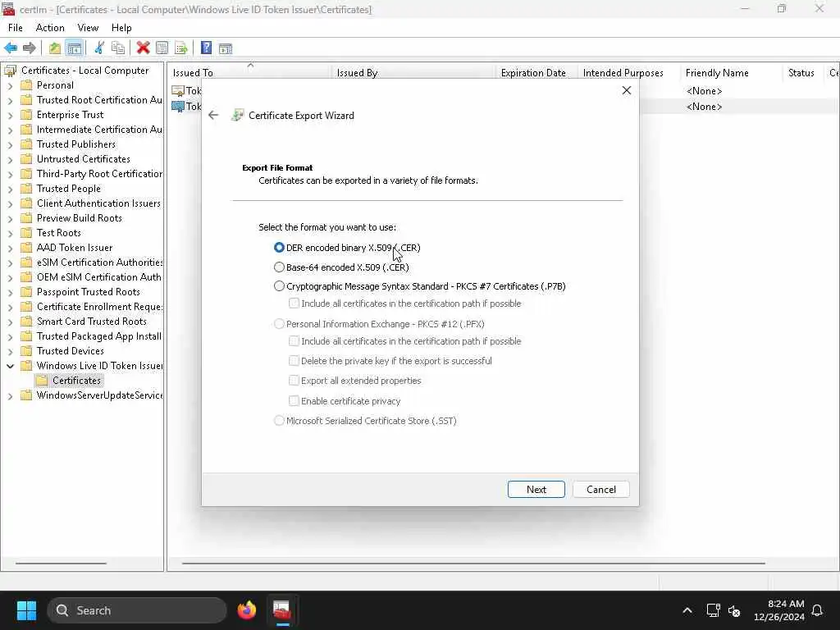Click the certlm icon in the title bar
The width and height of the screenshot is (840, 630).
8,9
